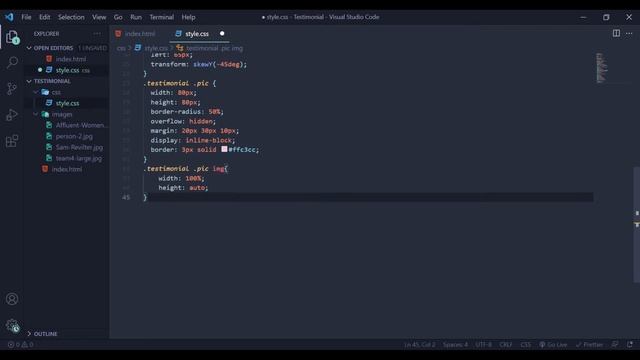Click the Spaces: 4 indentation indicator
This screenshot has width=640, height=360.
click(456, 344)
